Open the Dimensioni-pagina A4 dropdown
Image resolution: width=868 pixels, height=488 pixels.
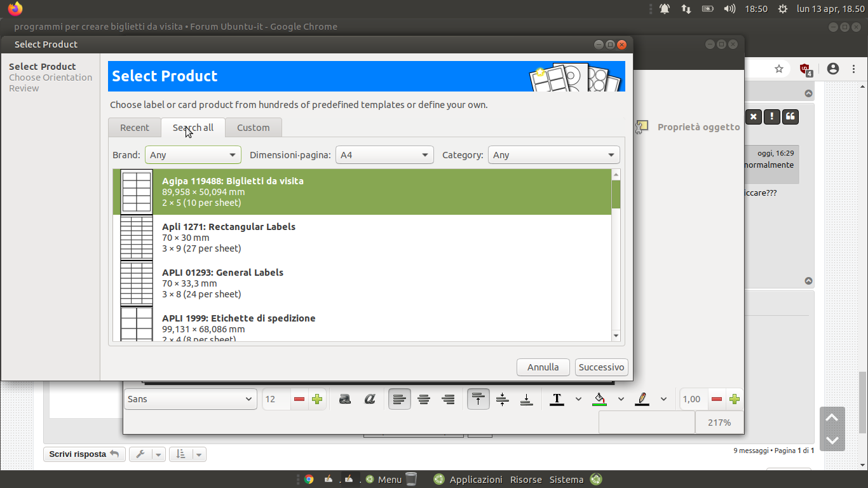[384, 154]
